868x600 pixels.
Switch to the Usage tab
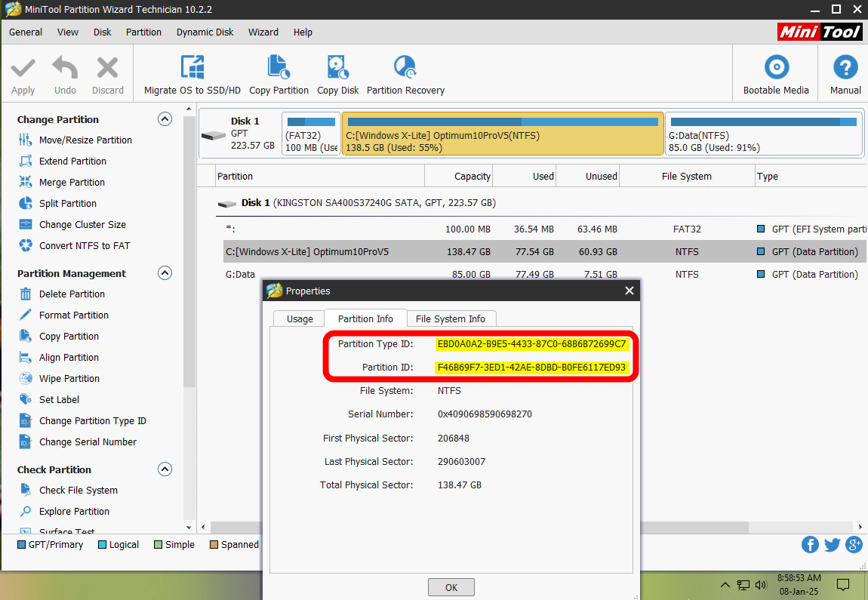pyautogui.click(x=300, y=318)
